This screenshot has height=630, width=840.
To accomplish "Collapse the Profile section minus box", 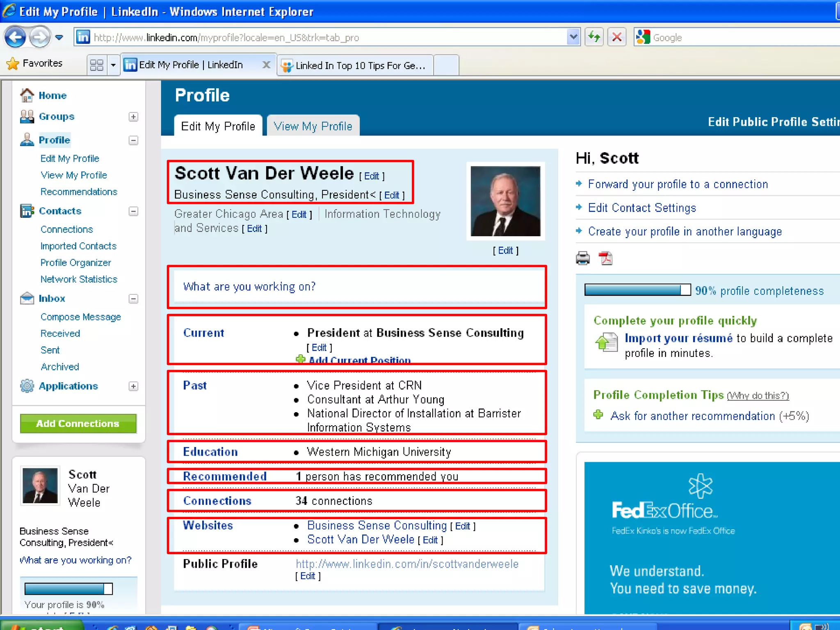I will [133, 140].
